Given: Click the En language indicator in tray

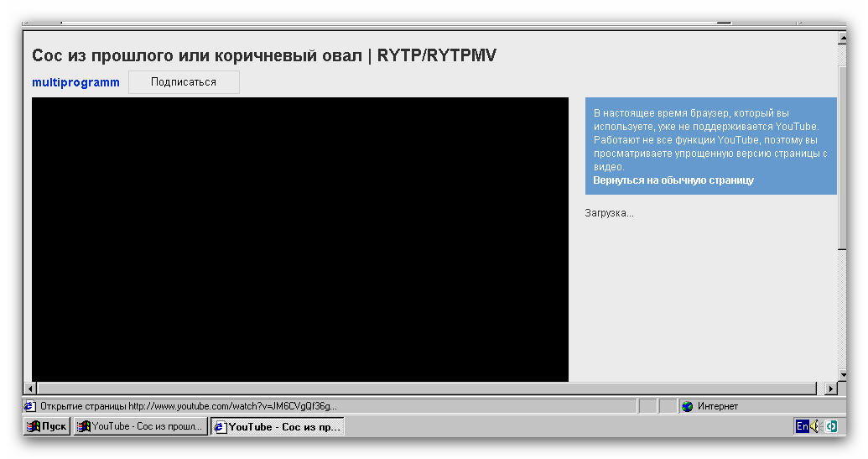Looking at the screenshot, I should pos(802,425).
